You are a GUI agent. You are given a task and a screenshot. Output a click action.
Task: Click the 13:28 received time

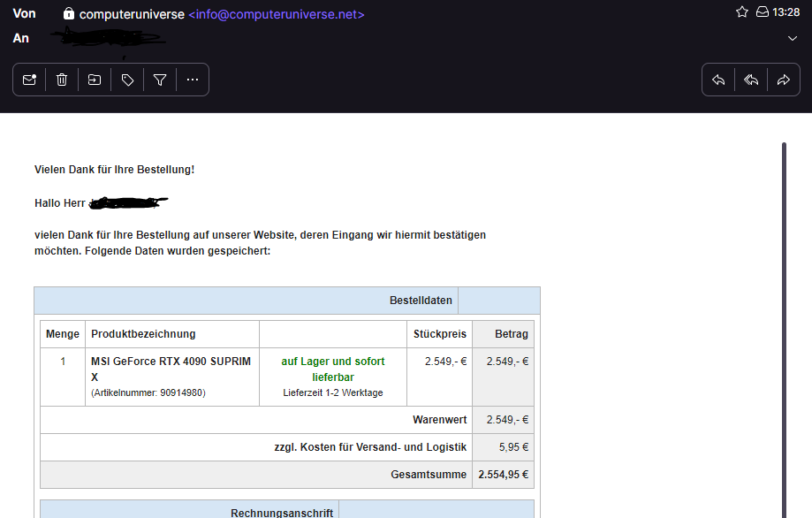tap(785, 12)
